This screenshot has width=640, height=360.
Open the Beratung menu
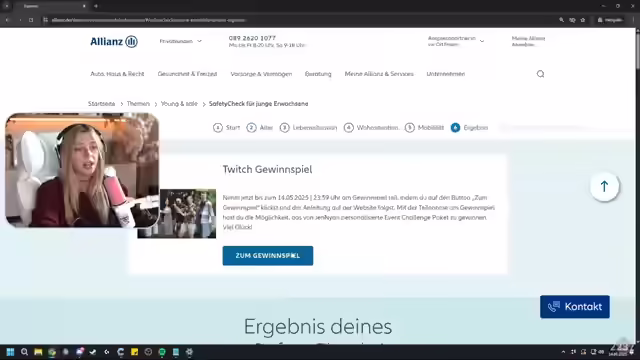318,74
